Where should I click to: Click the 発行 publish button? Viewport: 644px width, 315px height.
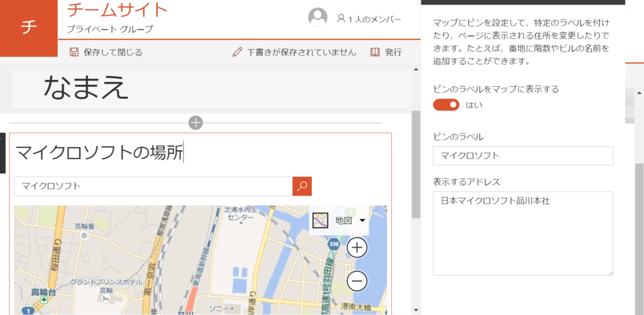pyautogui.click(x=386, y=52)
